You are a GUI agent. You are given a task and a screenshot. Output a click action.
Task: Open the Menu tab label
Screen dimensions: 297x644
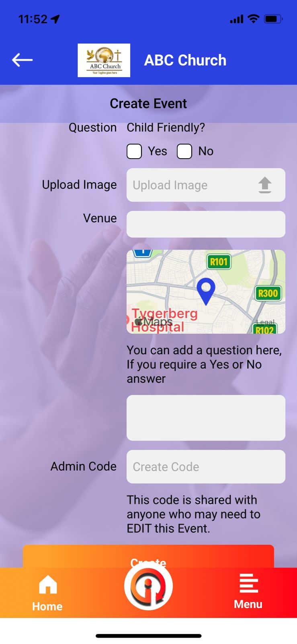point(248,604)
